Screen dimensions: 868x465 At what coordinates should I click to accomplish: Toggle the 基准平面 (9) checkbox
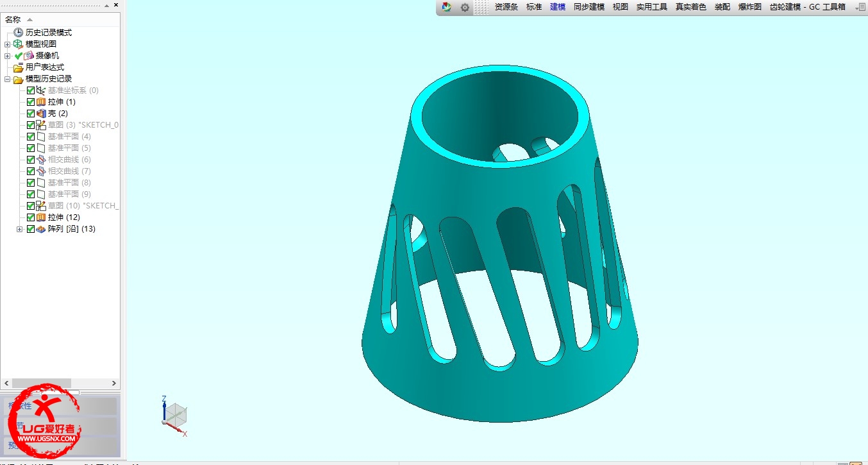point(31,194)
